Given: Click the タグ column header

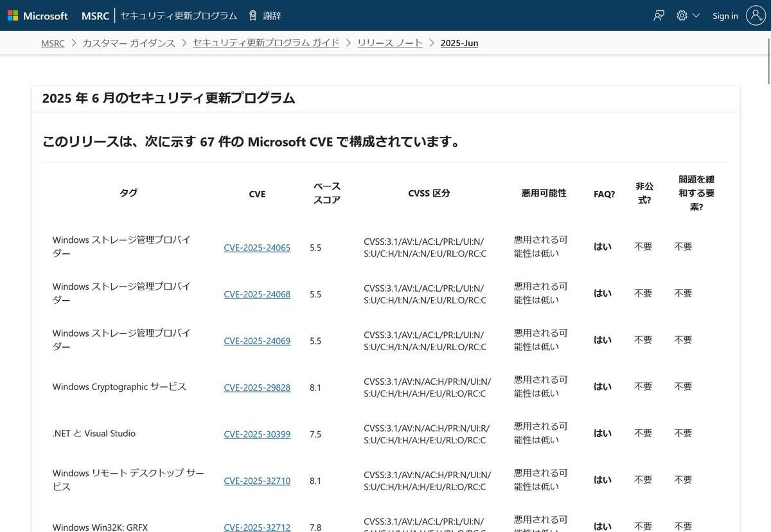Looking at the screenshot, I should coord(128,193).
